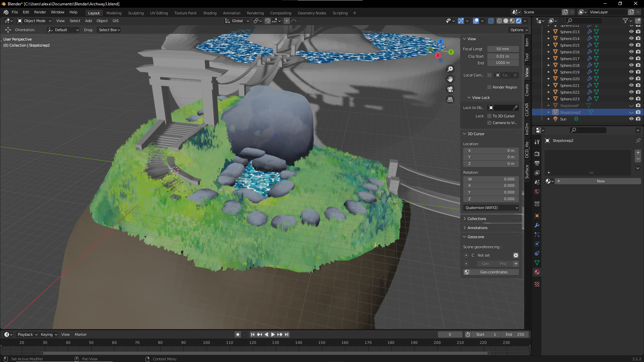Screen dimensions: 644x362
Task: Click the Play animation button
Action: click(273, 334)
